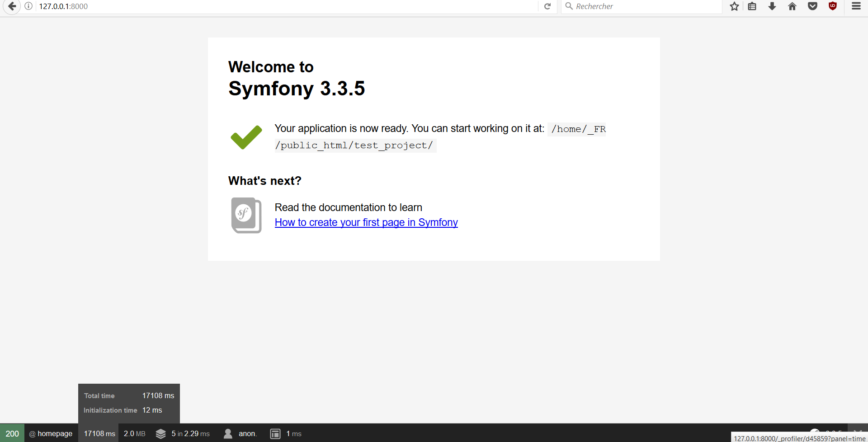Open the uBlock Origin extension icon
This screenshot has height=442, width=868.
[833, 6]
